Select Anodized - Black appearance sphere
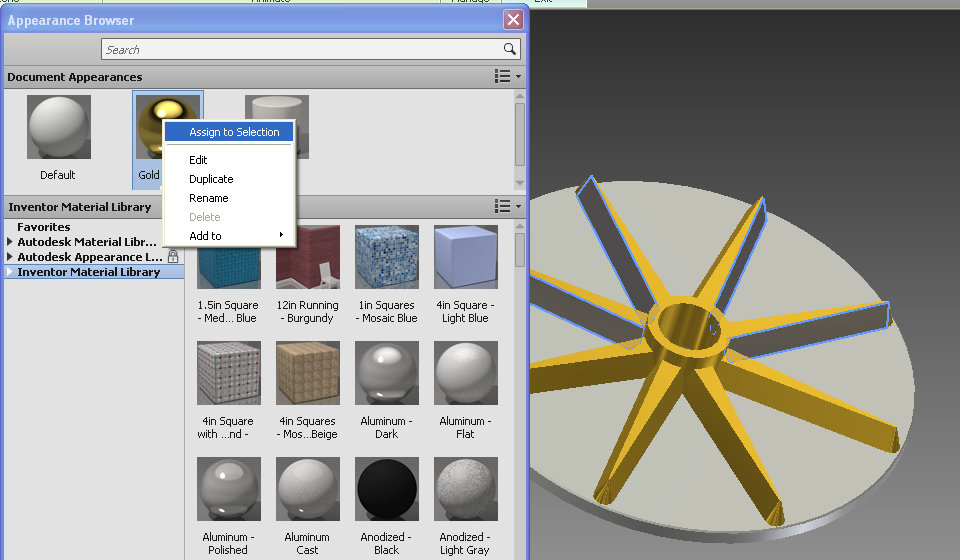 point(387,488)
